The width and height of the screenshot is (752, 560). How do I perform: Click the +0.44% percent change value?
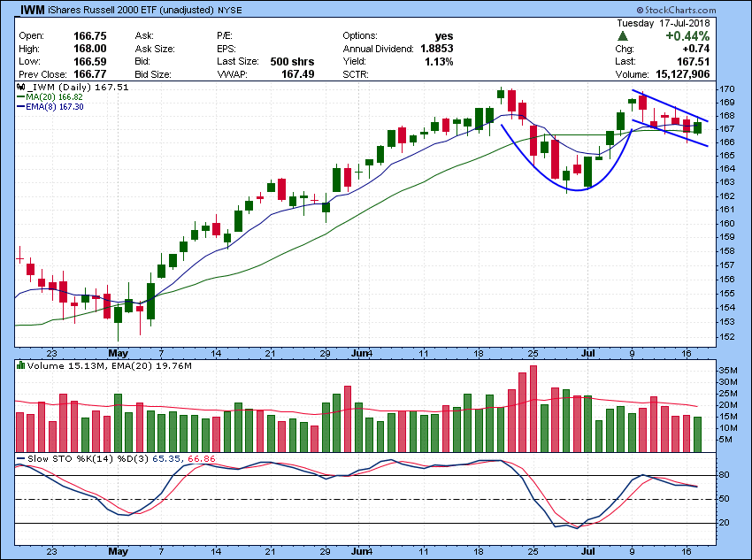tap(687, 36)
